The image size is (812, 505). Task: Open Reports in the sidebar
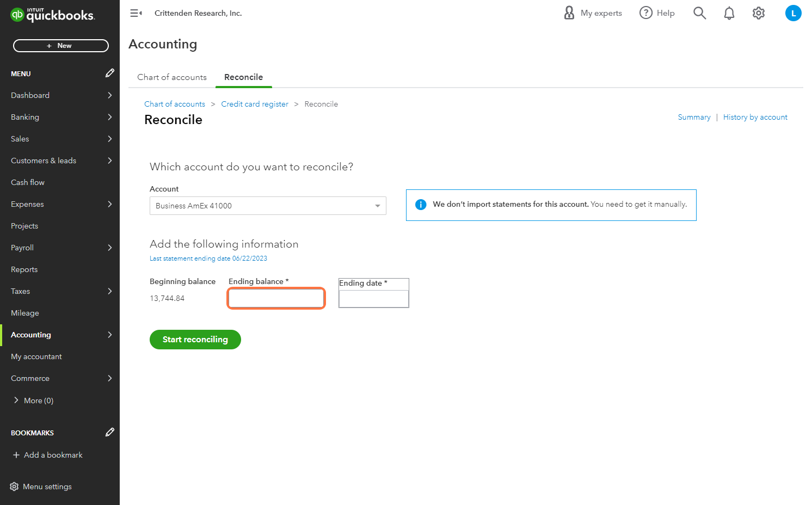24,269
